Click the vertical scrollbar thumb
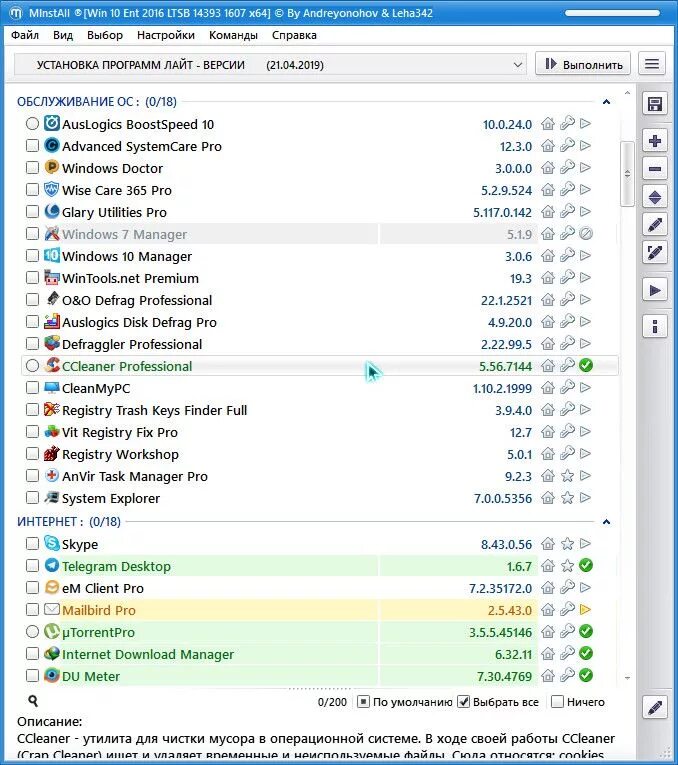Screen dimensions: 678x765 pos(627,174)
